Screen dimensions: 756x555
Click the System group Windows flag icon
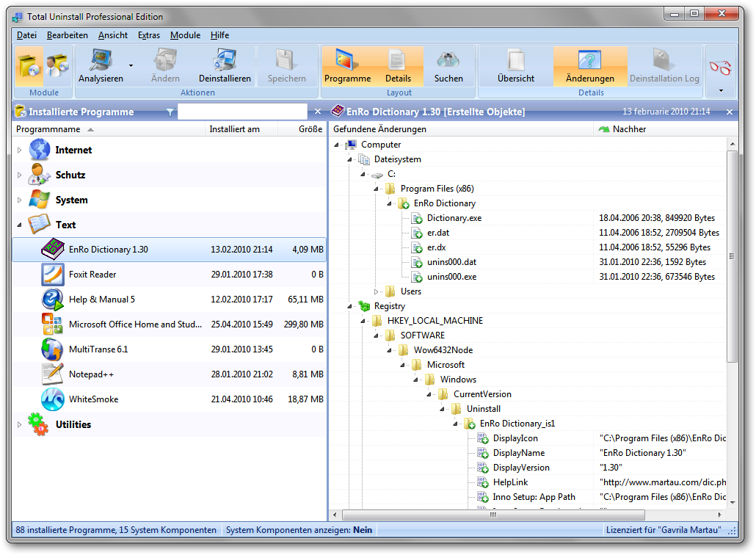pos(39,200)
